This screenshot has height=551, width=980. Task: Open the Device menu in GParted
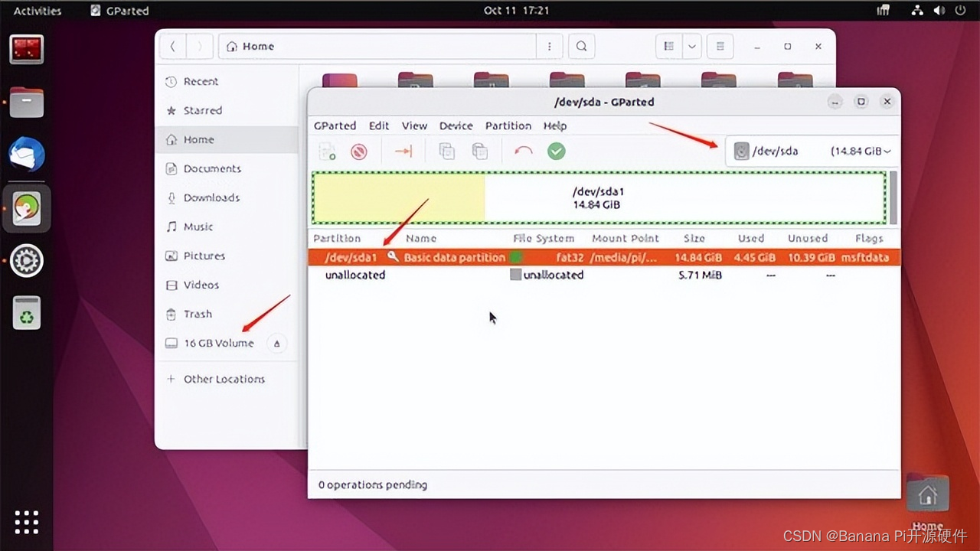456,126
